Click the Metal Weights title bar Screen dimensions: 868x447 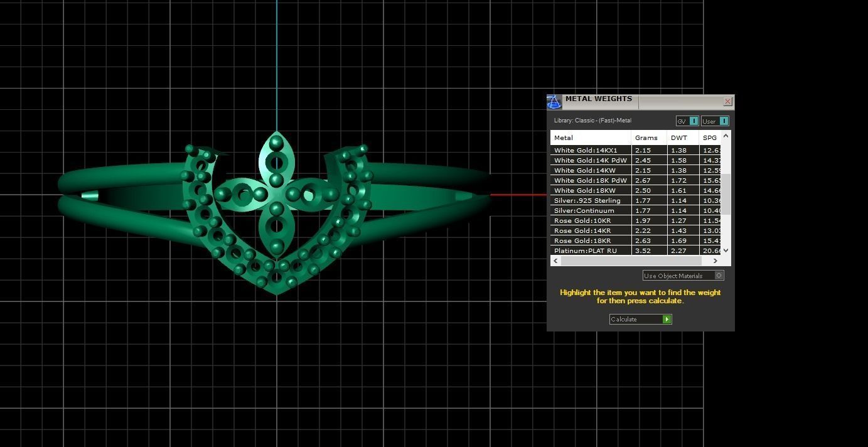[x=641, y=102]
